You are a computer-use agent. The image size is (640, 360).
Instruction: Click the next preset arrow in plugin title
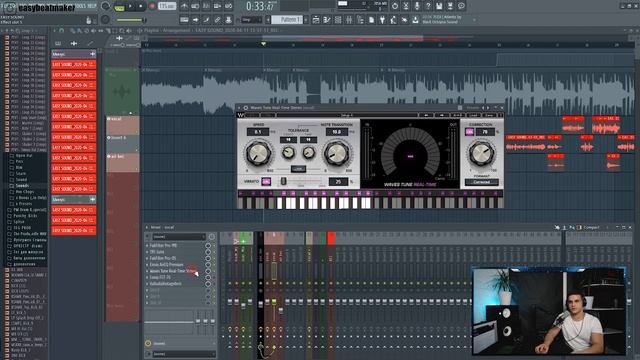[488, 108]
